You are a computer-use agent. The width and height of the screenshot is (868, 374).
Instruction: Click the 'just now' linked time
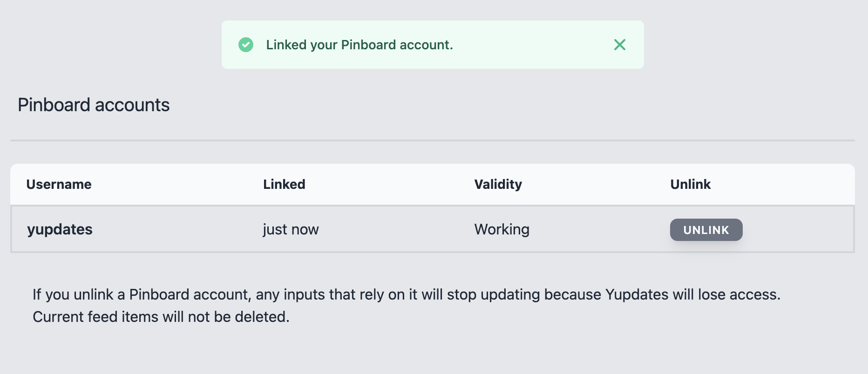coord(291,229)
